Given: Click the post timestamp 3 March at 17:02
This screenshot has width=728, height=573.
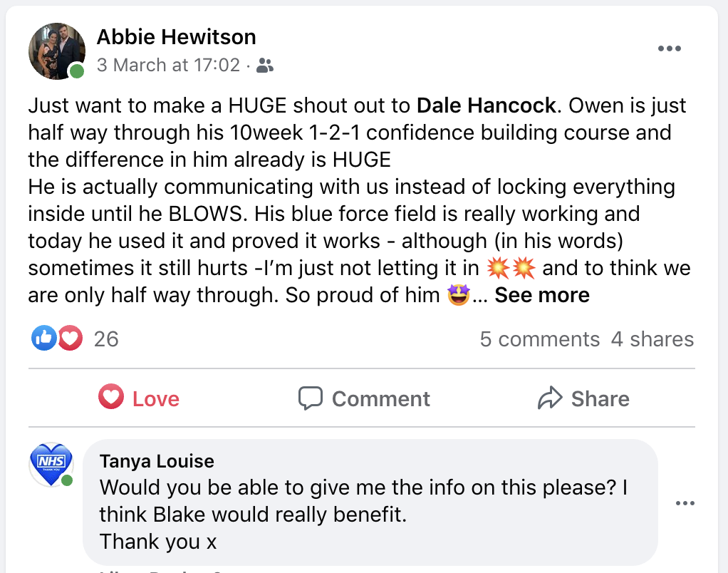Looking at the screenshot, I should (168, 65).
